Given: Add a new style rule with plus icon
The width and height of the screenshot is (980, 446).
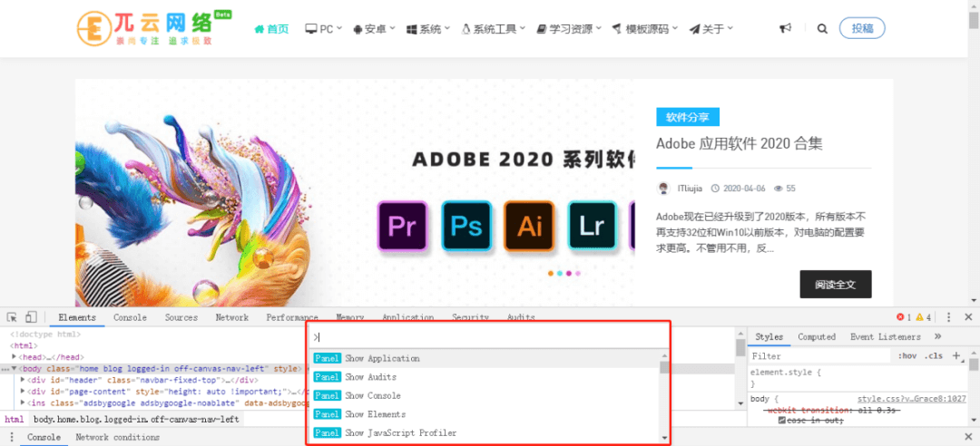Looking at the screenshot, I should (955, 356).
